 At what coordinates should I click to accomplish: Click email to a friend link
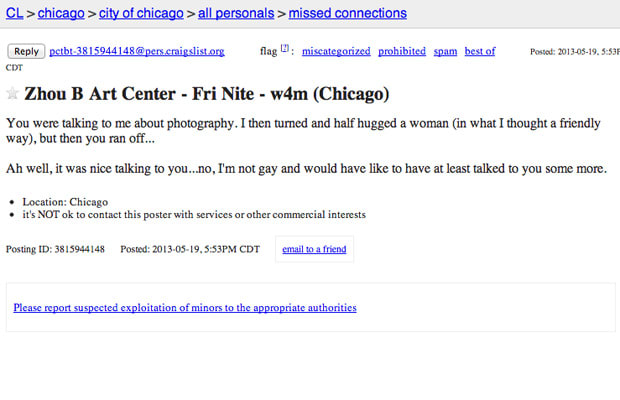(x=314, y=249)
